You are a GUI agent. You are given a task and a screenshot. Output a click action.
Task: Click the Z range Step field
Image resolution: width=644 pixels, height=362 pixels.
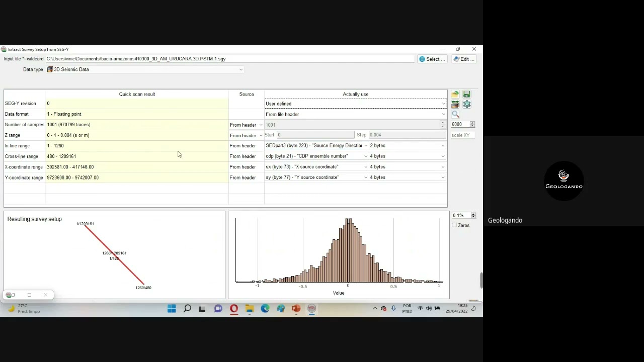(x=407, y=135)
